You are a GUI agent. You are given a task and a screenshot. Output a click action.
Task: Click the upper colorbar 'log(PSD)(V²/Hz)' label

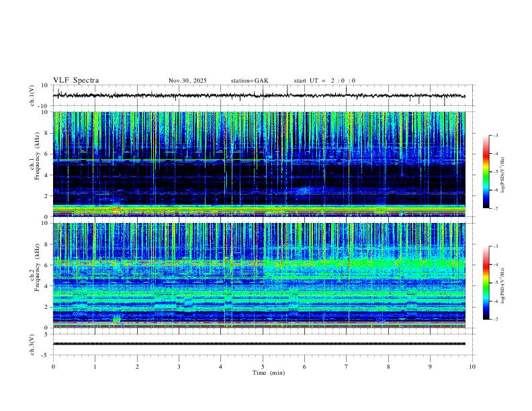(x=503, y=175)
